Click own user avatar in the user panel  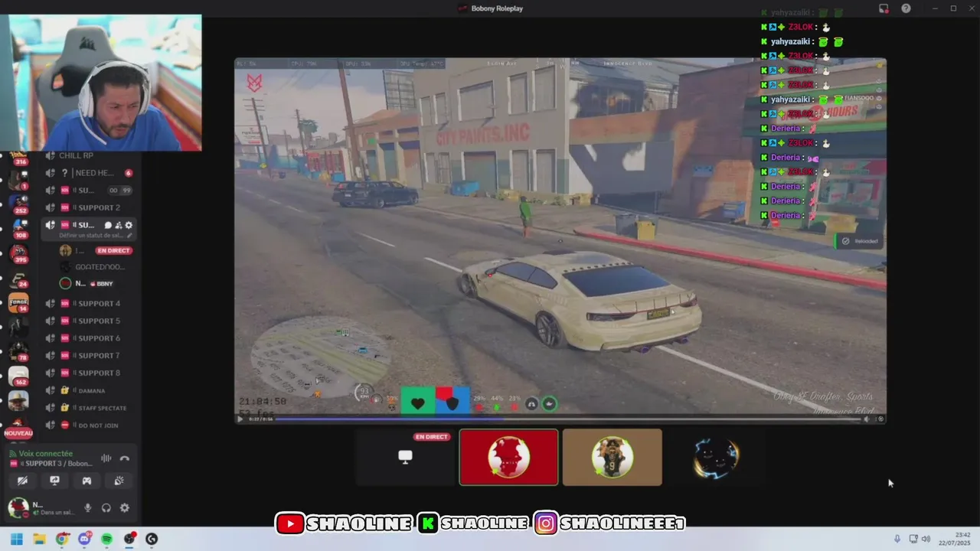[18, 507]
